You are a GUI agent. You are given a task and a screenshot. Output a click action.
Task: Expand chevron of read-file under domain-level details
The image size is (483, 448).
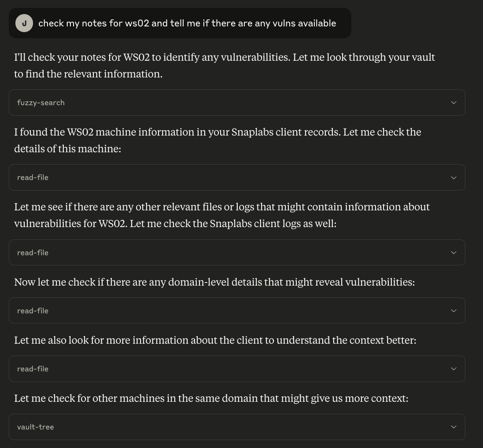click(x=454, y=311)
